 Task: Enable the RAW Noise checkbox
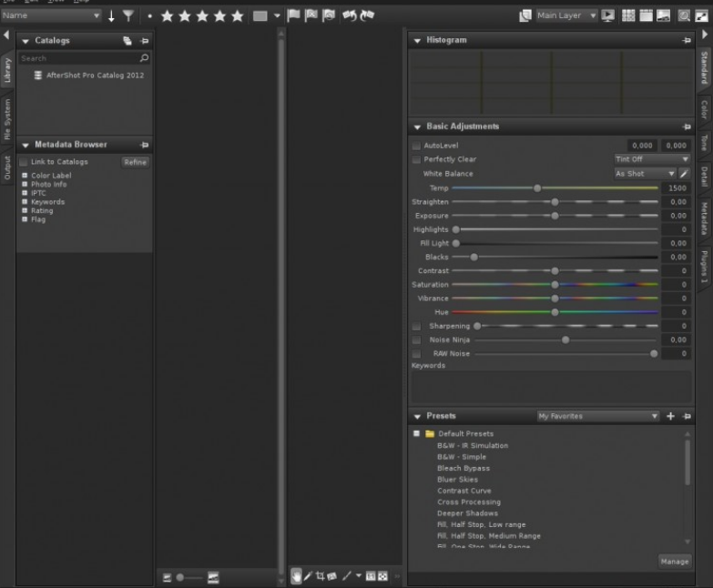point(416,353)
